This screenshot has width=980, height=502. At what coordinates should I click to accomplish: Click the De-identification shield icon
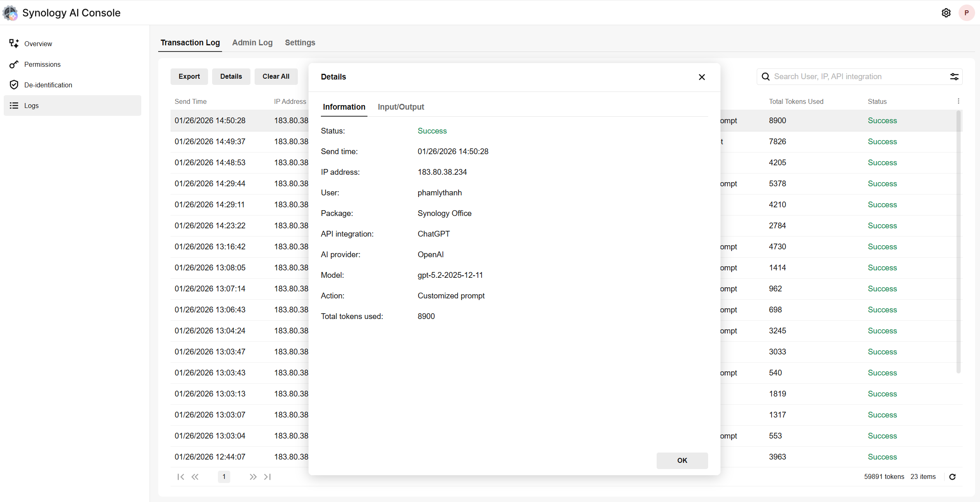[x=14, y=85]
